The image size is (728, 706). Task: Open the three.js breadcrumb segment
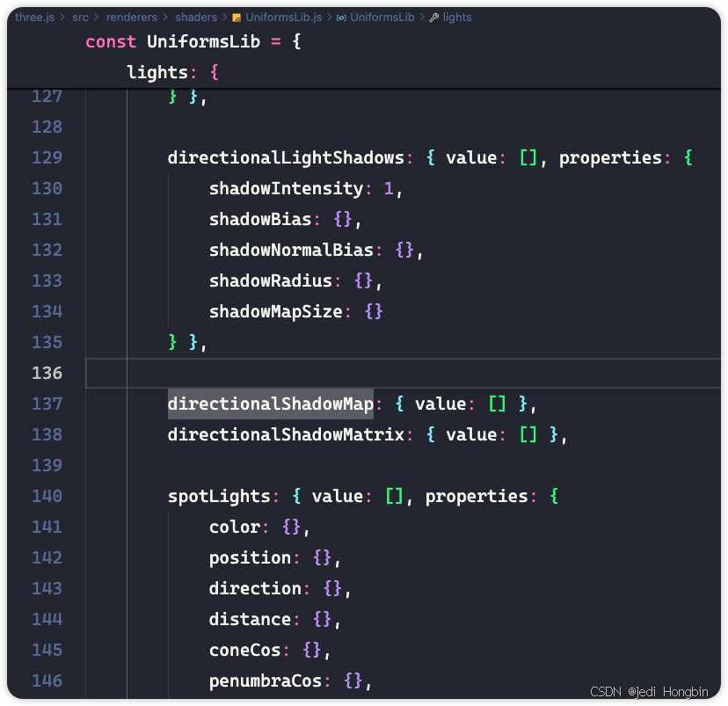(35, 18)
